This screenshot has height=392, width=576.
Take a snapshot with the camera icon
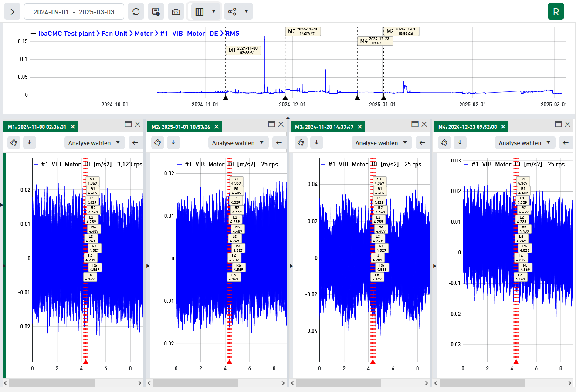(176, 12)
